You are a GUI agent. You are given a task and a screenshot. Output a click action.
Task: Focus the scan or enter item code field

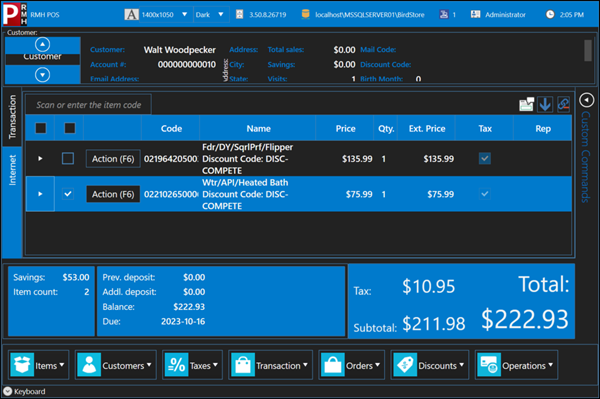tap(88, 104)
